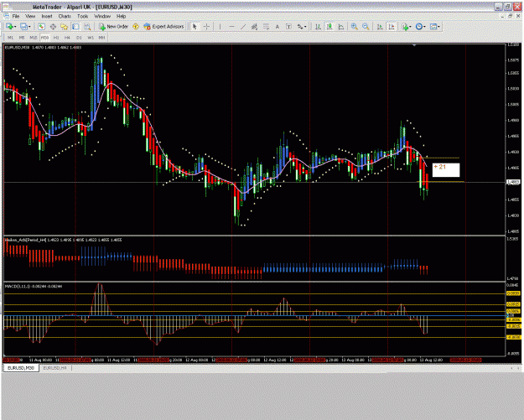Open the Arrows objects dropdown

(x=302, y=26)
